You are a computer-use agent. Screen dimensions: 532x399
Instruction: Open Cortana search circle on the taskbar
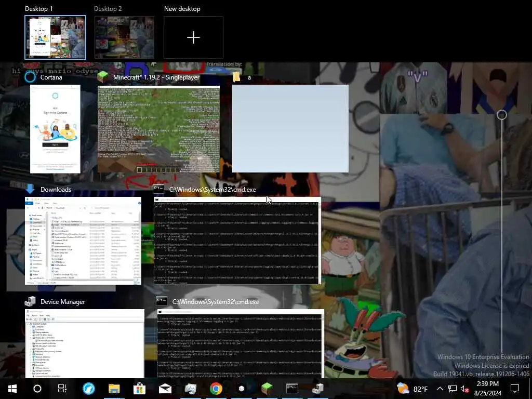37,389
